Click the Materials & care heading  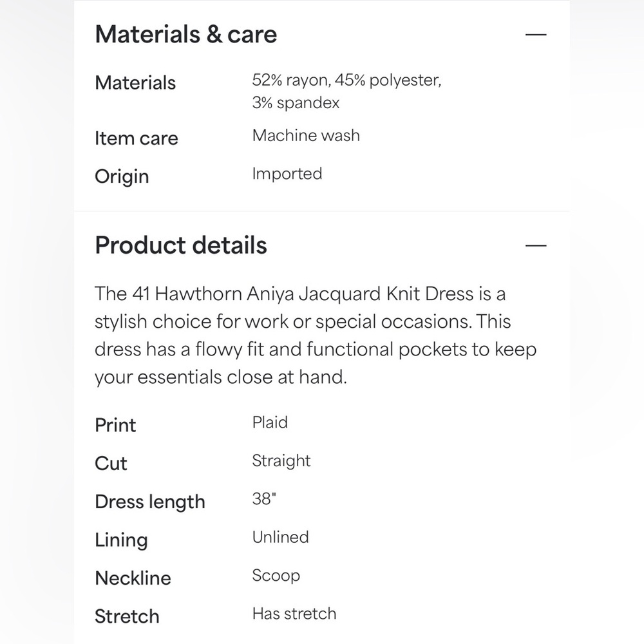pyautogui.click(x=186, y=34)
